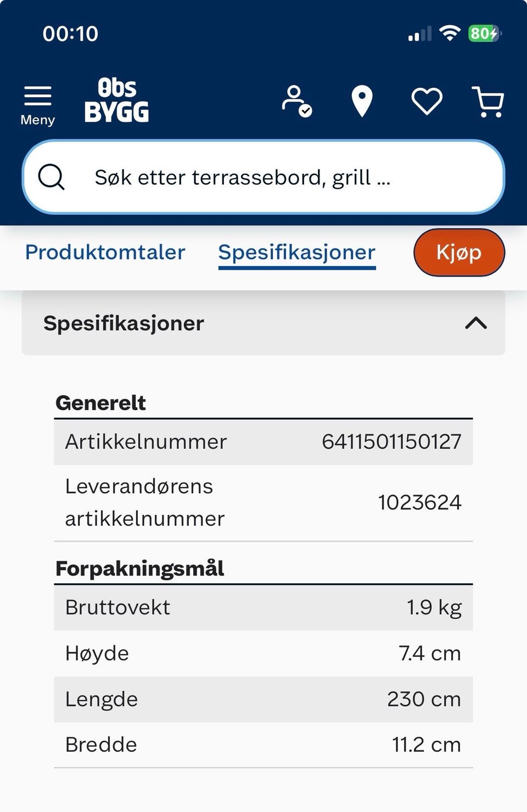Tap the Lengde 230 cm row

263,699
